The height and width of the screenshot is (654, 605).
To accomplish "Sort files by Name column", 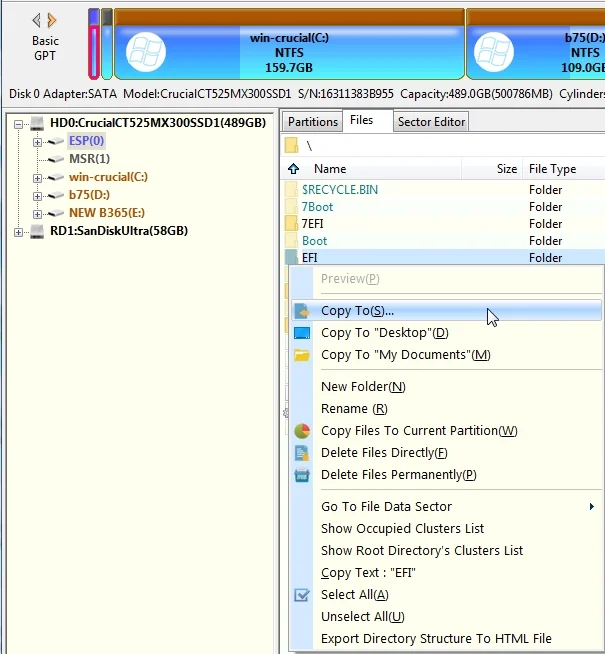I will coord(330,169).
